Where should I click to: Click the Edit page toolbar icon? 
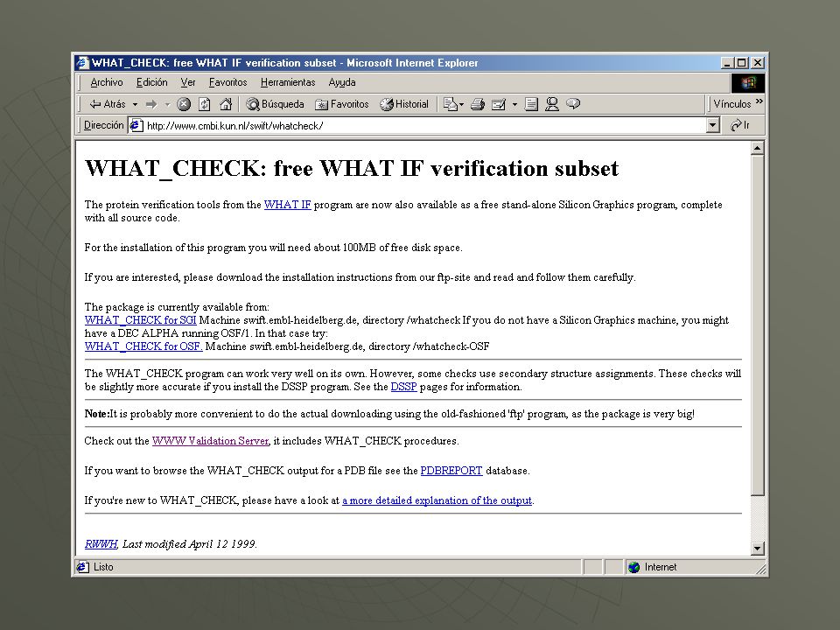[498, 104]
